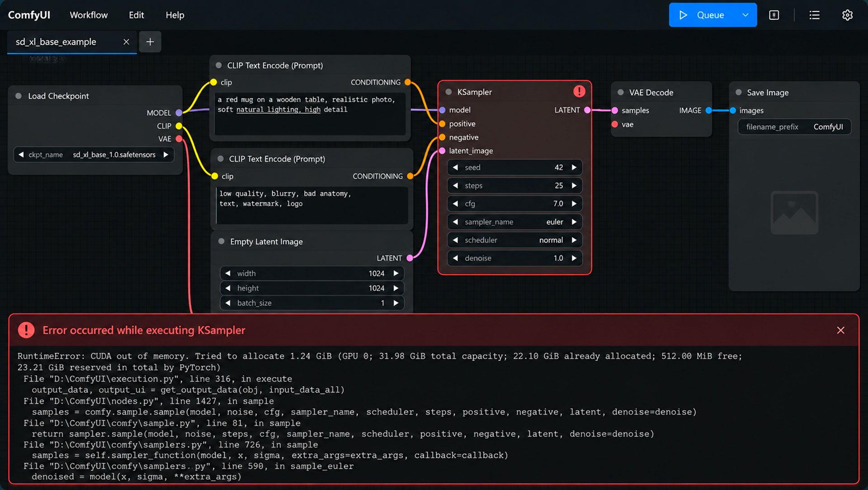
Task: Open the Help menu
Action: (175, 15)
